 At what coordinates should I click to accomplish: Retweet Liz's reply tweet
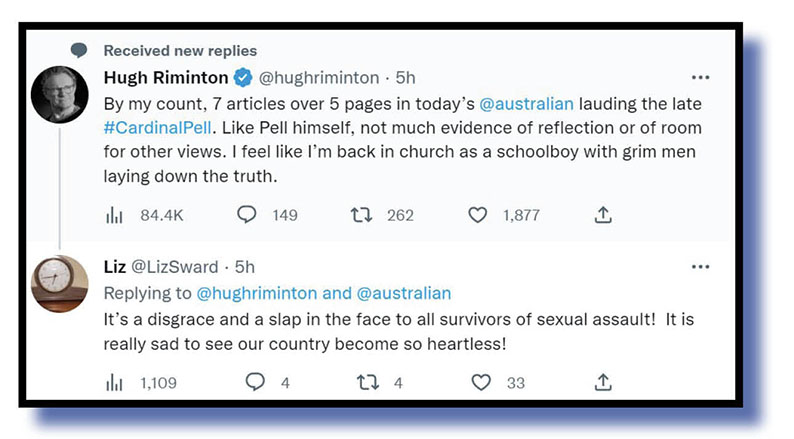pyautogui.click(x=368, y=381)
